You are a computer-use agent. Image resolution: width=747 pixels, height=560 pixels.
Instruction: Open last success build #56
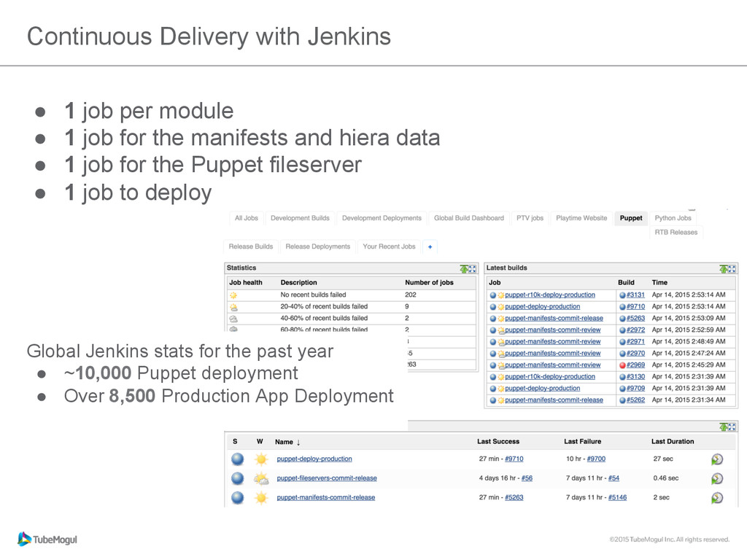click(x=527, y=478)
